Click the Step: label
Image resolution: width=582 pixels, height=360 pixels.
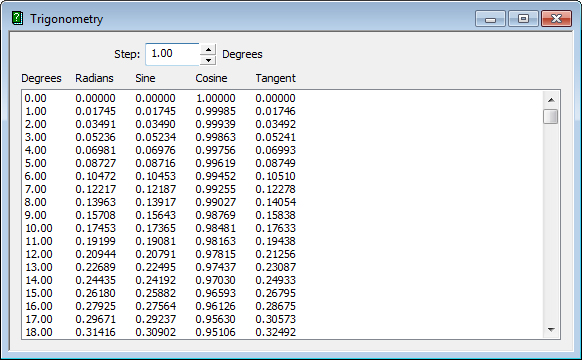point(127,54)
